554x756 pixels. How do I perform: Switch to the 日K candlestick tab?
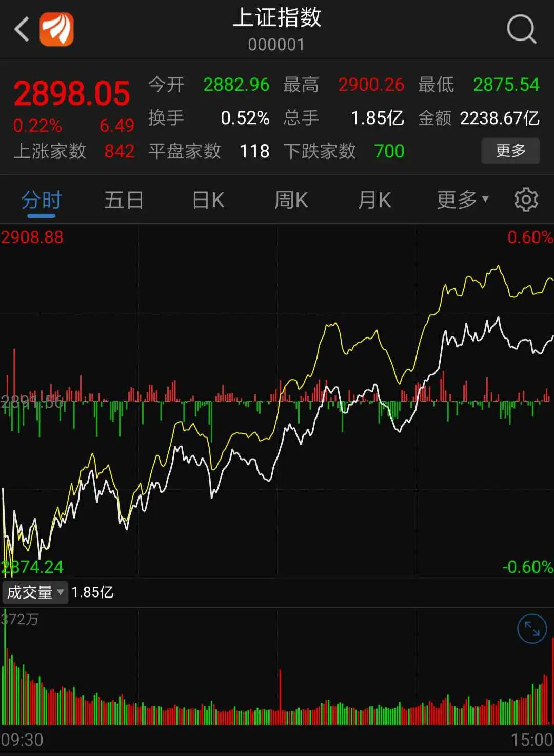click(x=207, y=200)
